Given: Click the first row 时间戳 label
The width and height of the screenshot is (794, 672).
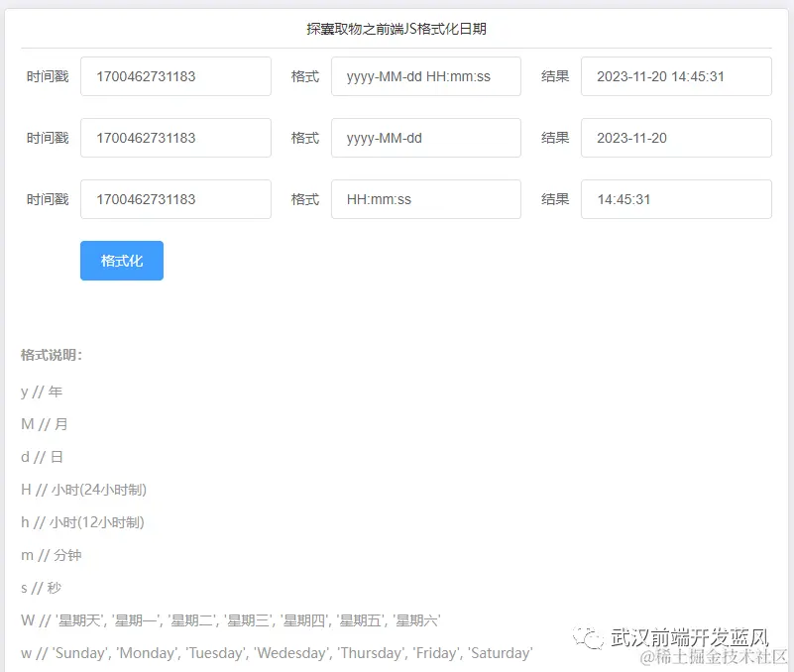Looking at the screenshot, I should coord(48,76).
